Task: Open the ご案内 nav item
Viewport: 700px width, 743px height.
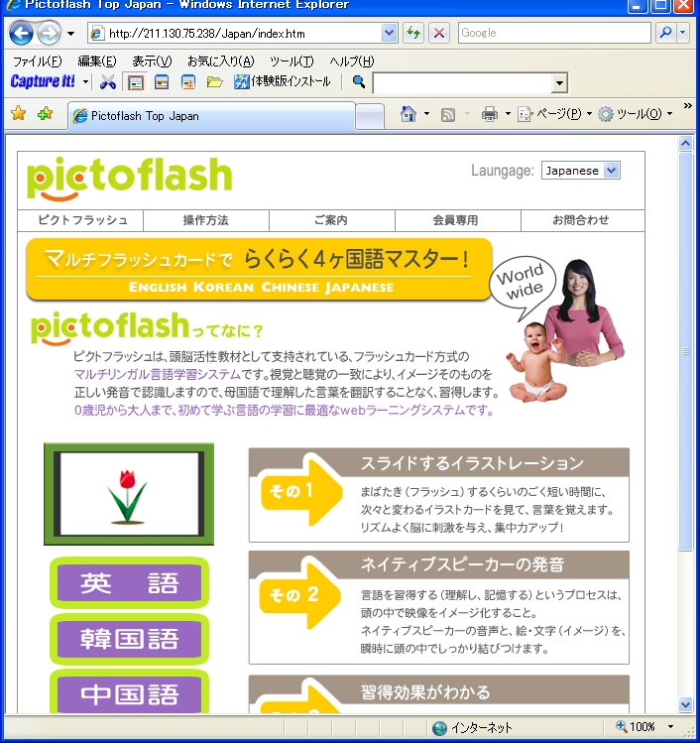Action: click(331, 220)
